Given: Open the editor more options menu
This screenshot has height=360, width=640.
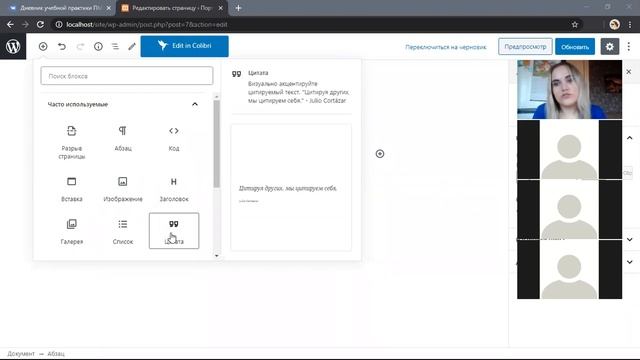Looking at the screenshot, I should pyautogui.click(x=629, y=47).
